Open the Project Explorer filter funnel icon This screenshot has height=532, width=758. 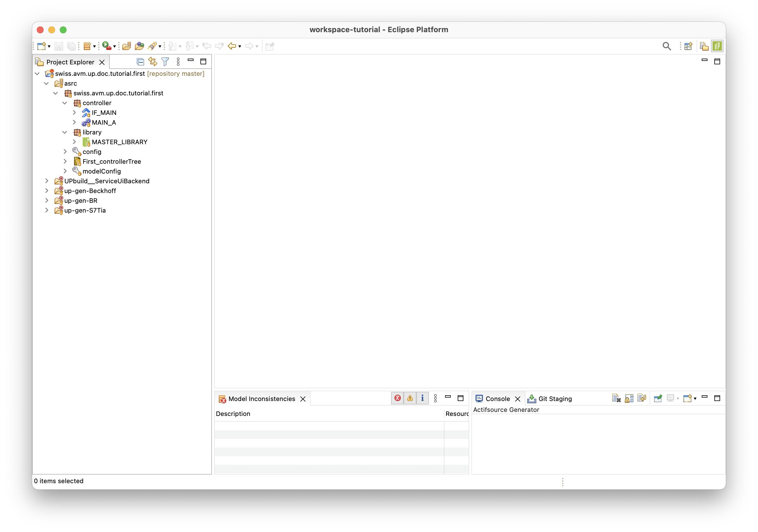pos(165,62)
